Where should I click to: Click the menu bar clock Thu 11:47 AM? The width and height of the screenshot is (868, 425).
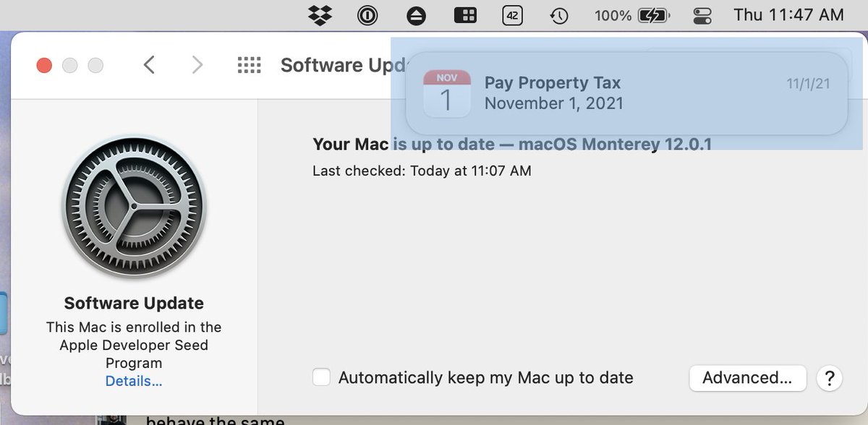pyautogui.click(x=788, y=14)
